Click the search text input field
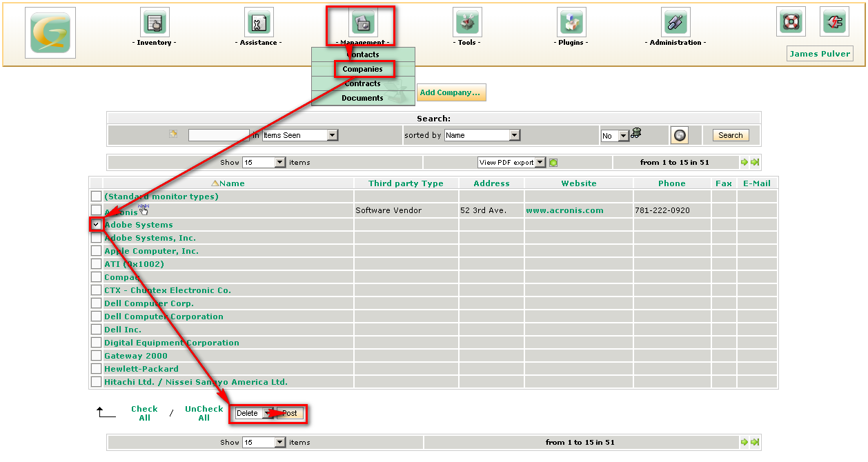This screenshot has height=462, width=868. tap(219, 135)
